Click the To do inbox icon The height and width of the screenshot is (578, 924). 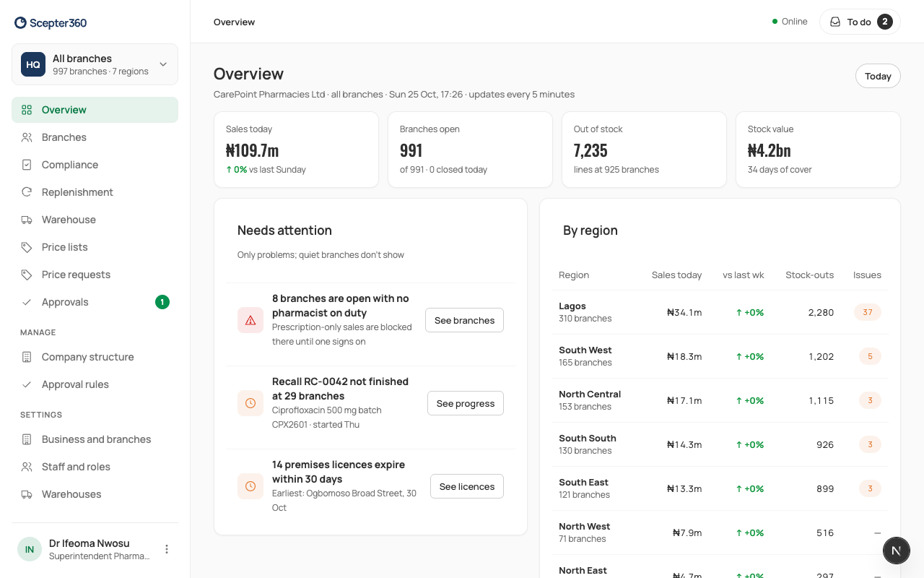(835, 22)
